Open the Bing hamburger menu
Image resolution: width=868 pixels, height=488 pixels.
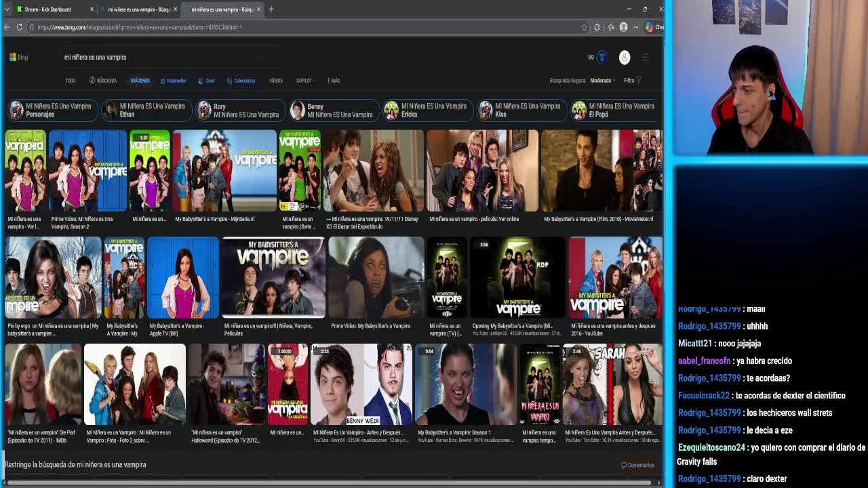pos(645,58)
